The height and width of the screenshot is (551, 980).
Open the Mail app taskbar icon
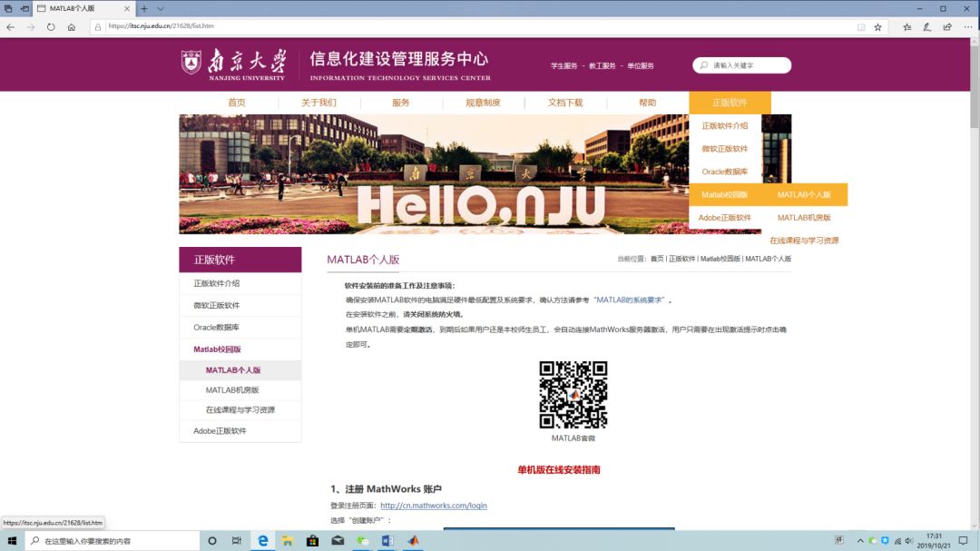click(338, 540)
